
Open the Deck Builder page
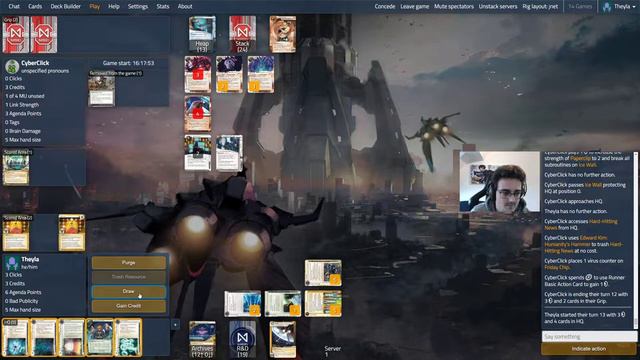click(x=66, y=7)
